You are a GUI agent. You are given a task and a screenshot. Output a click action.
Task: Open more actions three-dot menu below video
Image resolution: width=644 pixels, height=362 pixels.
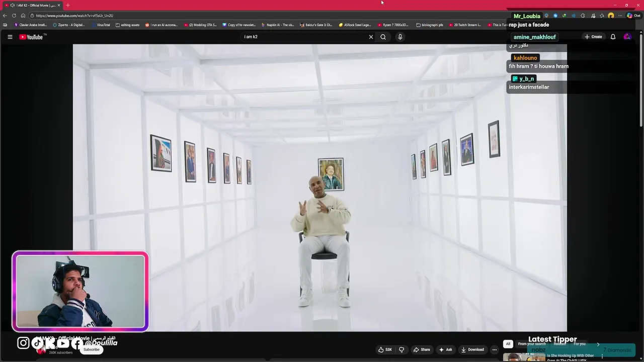(495, 349)
